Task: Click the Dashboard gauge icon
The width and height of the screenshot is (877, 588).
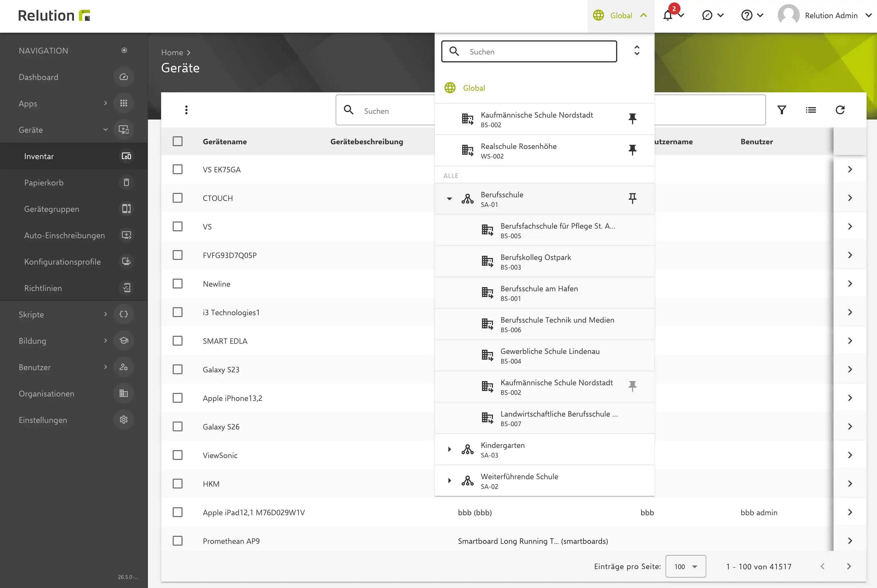Action: 124,77
